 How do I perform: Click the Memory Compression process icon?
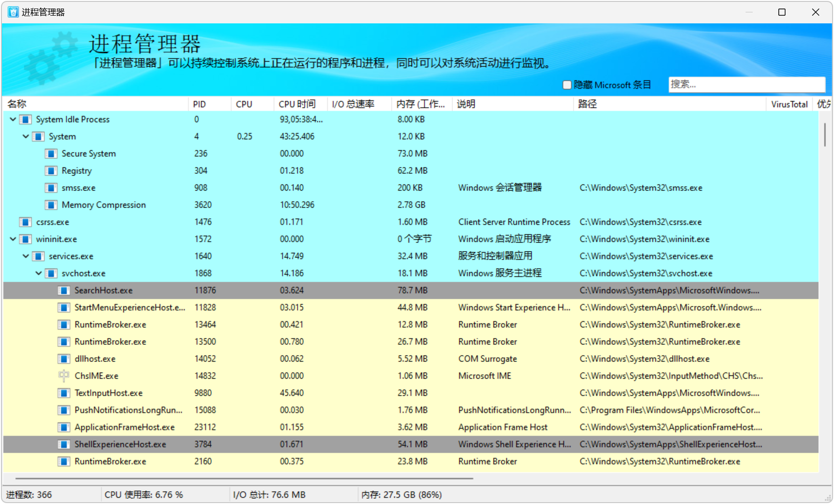coord(51,205)
